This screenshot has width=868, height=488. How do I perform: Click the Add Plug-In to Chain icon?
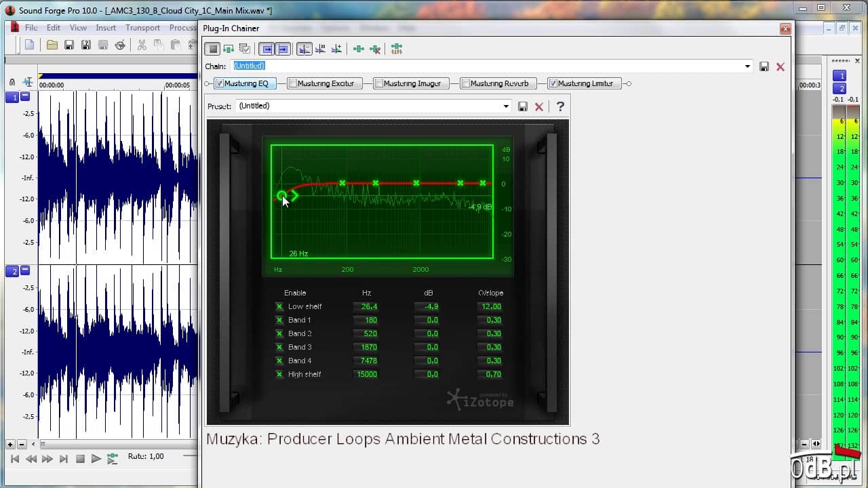point(359,49)
